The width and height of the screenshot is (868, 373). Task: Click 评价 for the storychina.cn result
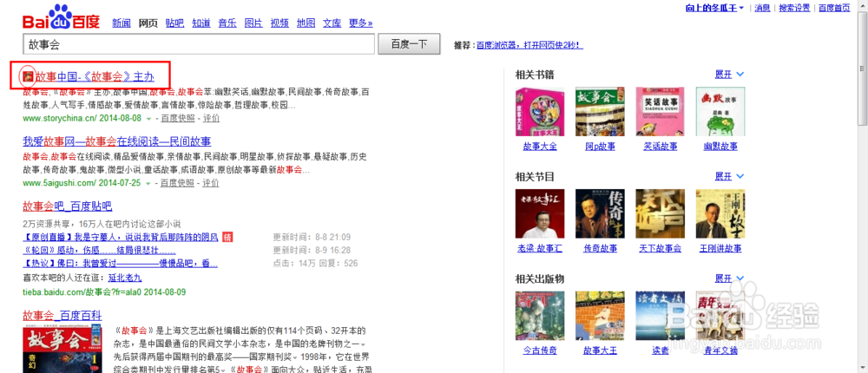coord(211,119)
